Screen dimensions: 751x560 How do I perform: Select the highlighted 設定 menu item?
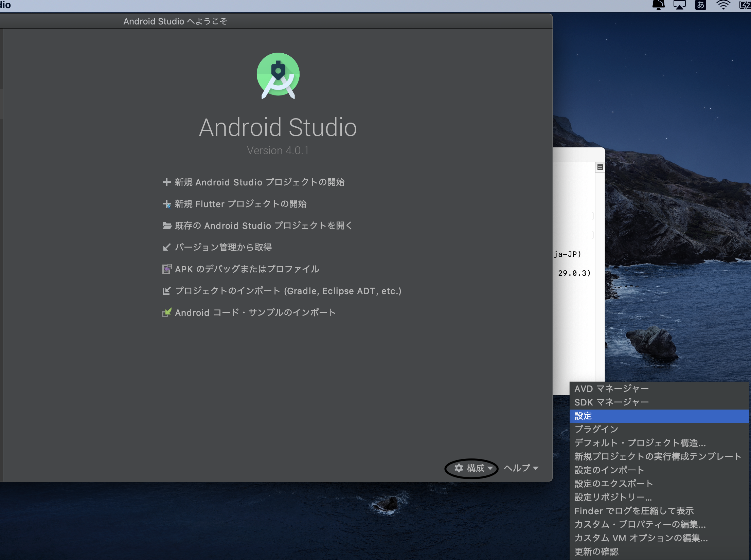[x=659, y=416]
